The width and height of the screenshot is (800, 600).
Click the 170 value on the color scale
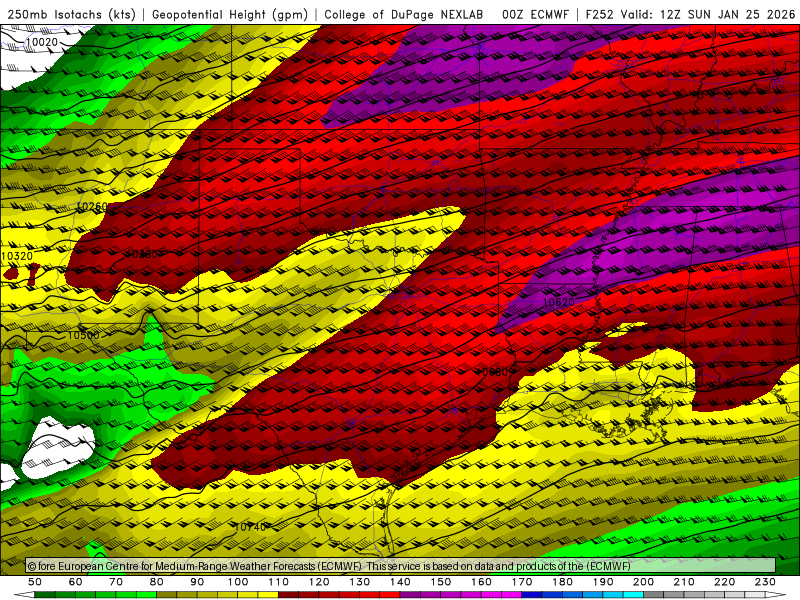point(522,582)
